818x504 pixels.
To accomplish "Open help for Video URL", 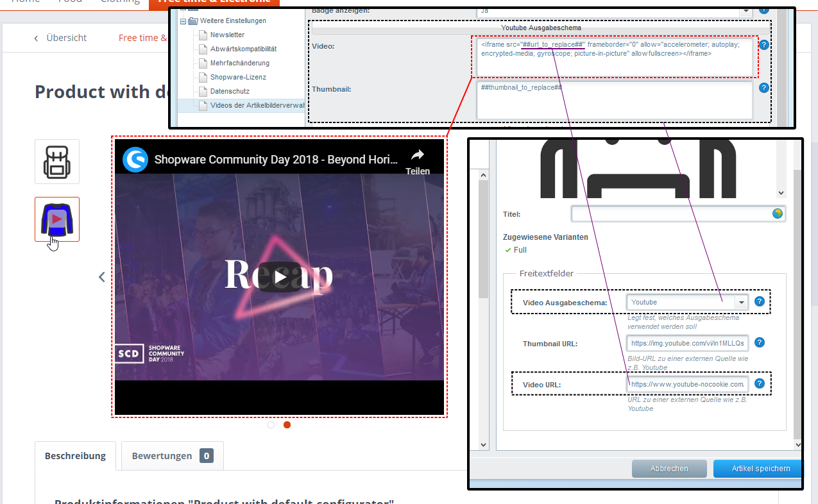I will (x=760, y=383).
